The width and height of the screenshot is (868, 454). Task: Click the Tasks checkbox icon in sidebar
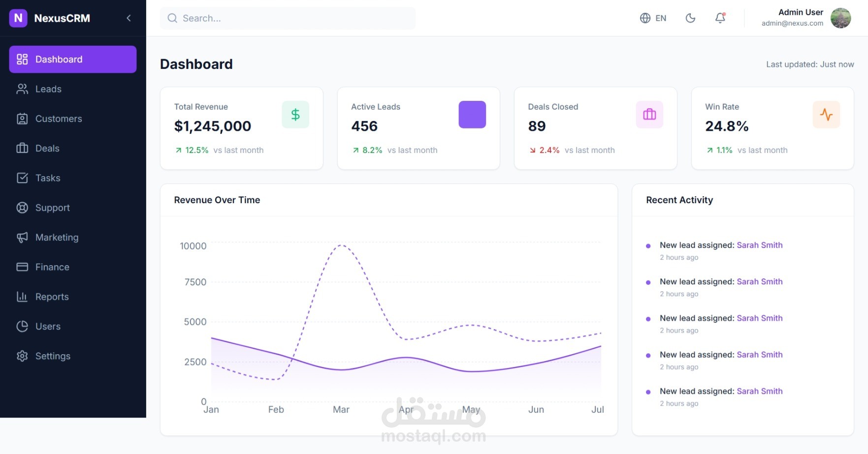coord(22,178)
